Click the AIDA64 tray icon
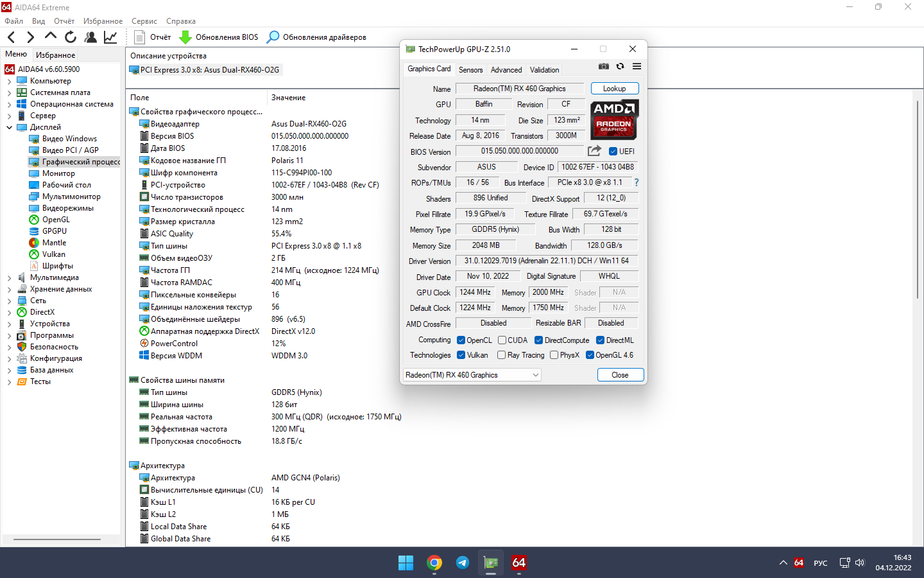The width and height of the screenshot is (924, 578). [x=799, y=563]
